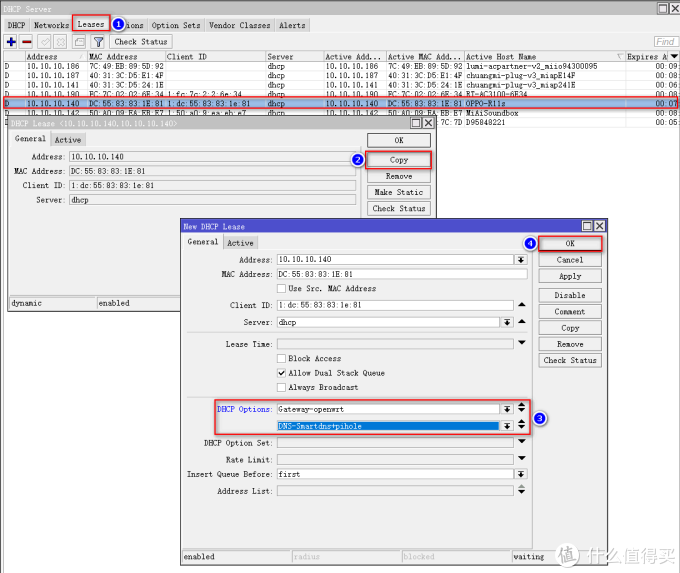Open General tab in DHCP Lease dialog

coord(30,139)
